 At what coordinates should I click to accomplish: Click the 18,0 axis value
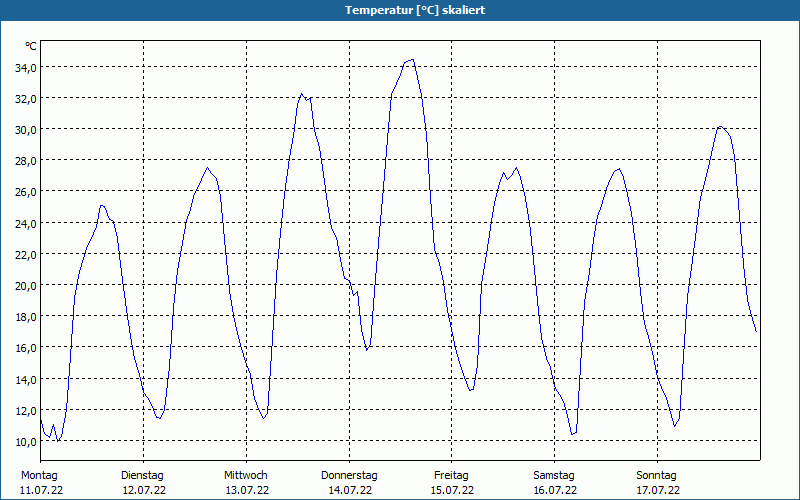pyautogui.click(x=26, y=317)
